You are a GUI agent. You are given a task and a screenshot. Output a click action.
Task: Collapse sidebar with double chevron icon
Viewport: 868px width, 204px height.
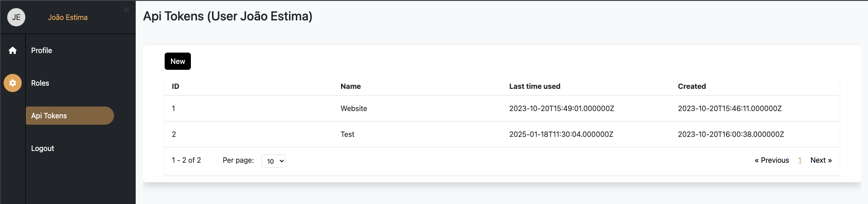pos(126,10)
